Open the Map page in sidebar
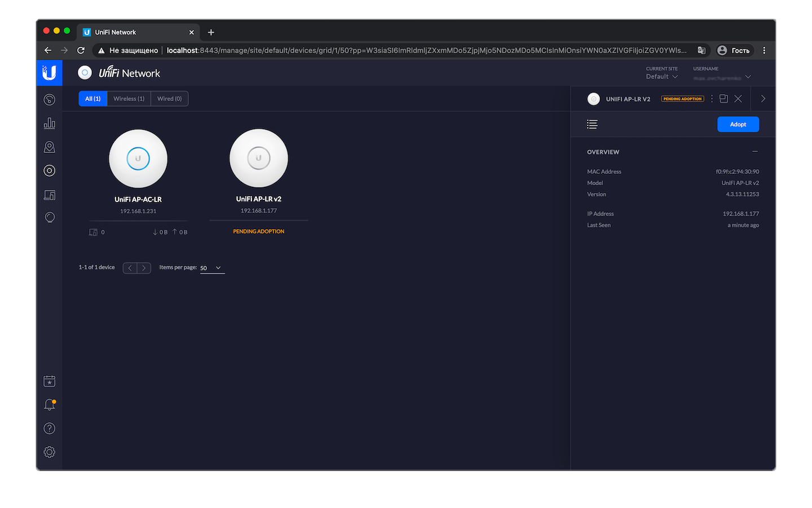This screenshot has height=508, width=812. pos(50,147)
